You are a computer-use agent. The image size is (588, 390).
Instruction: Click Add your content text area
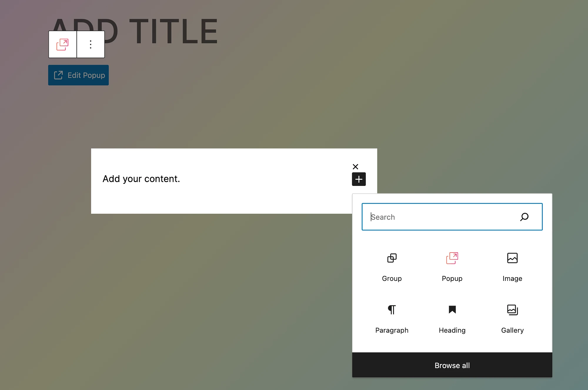click(x=141, y=178)
